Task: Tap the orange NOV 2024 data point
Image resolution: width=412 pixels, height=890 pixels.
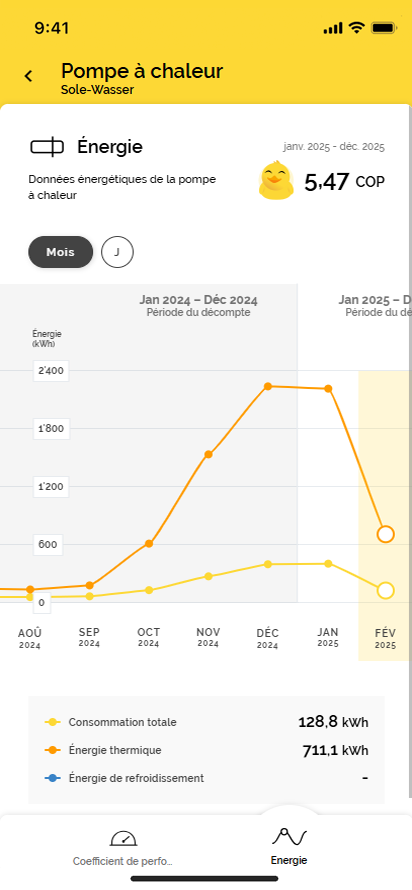Action: 208,454
